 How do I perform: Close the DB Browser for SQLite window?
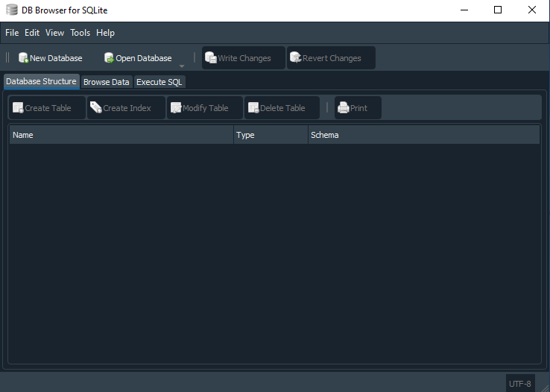(x=532, y=10)
